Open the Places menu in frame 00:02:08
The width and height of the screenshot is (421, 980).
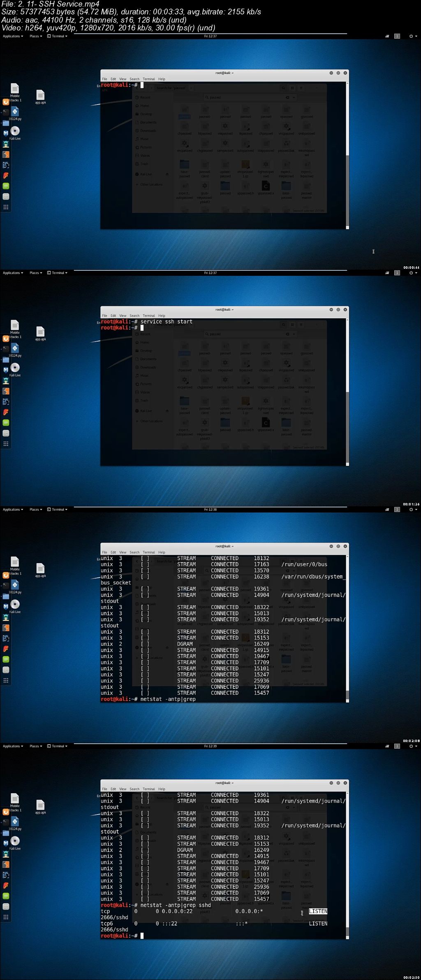[36, 510]
